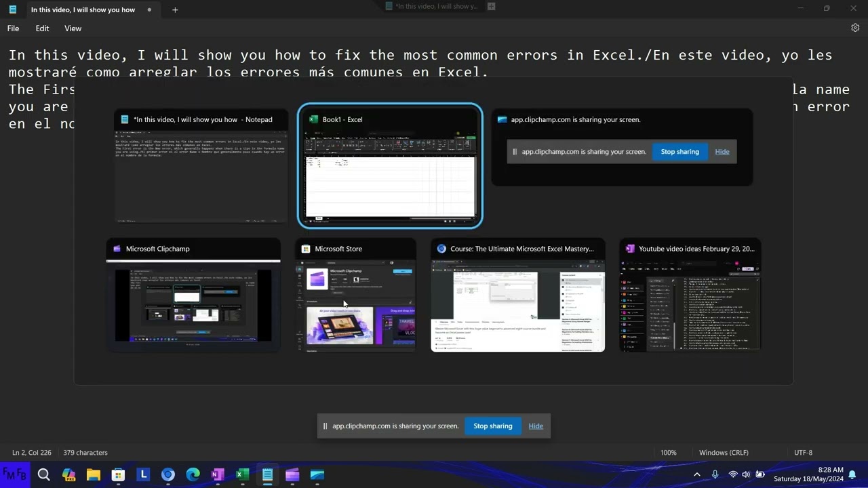Open OneNote from the taskbar

pos(218,475)
